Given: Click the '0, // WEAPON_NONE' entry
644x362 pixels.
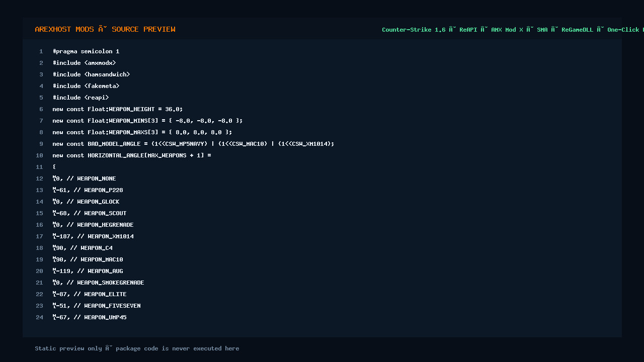Looking at the screenshot, I should [x=85, y=178].
